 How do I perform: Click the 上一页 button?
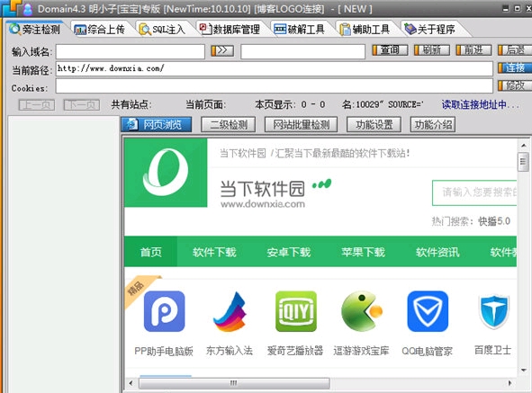click(x=37, y=105)
